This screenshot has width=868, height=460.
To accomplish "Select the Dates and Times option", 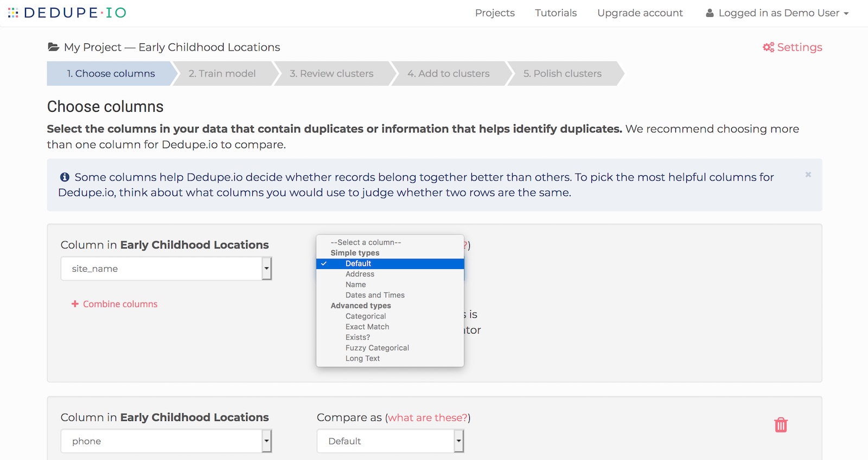I will coord(390,295).
